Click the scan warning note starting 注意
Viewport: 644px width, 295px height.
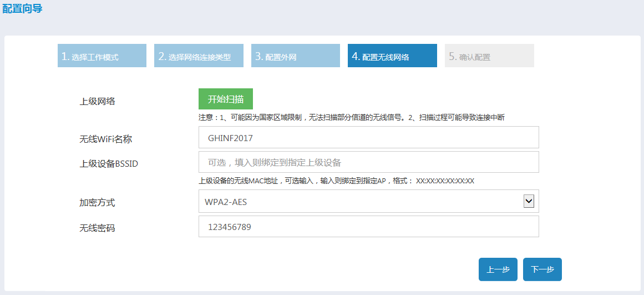click(351, 118)
